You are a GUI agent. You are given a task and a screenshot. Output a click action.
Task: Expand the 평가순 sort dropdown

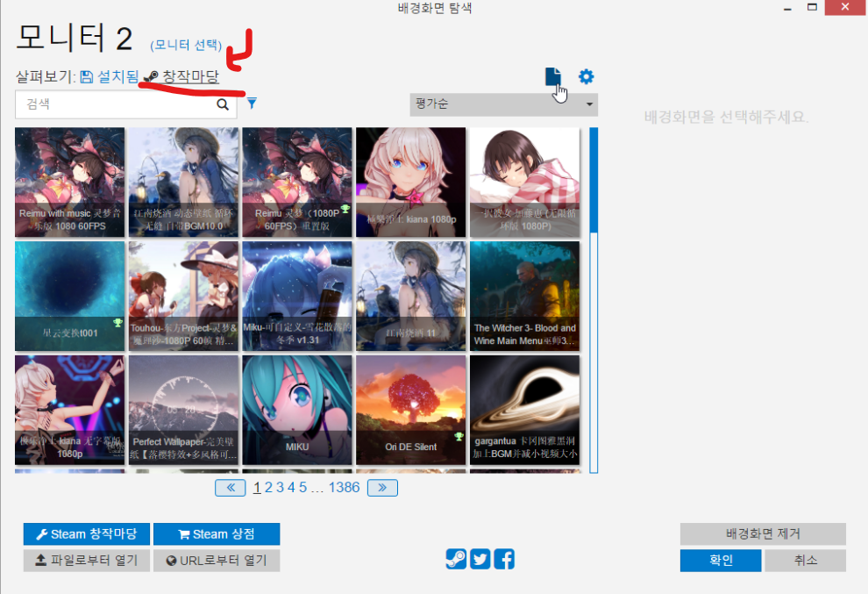(504, 104)
